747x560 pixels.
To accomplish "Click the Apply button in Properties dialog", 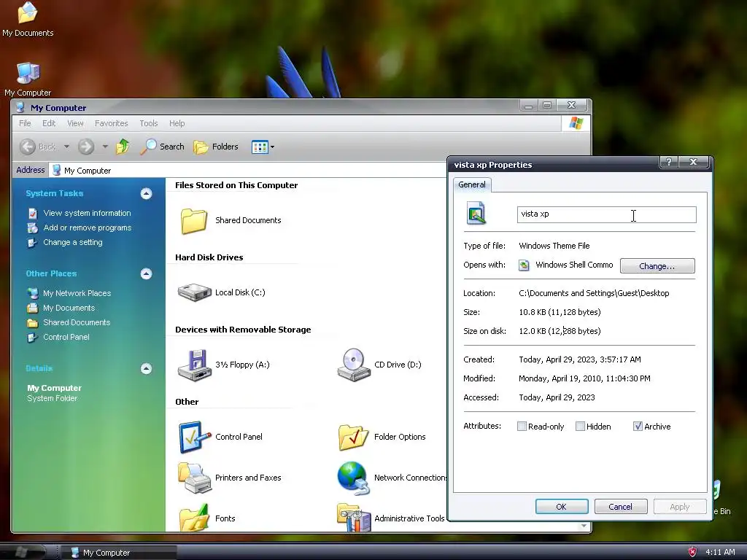I will pyautogui.click(x=680, y=507).
